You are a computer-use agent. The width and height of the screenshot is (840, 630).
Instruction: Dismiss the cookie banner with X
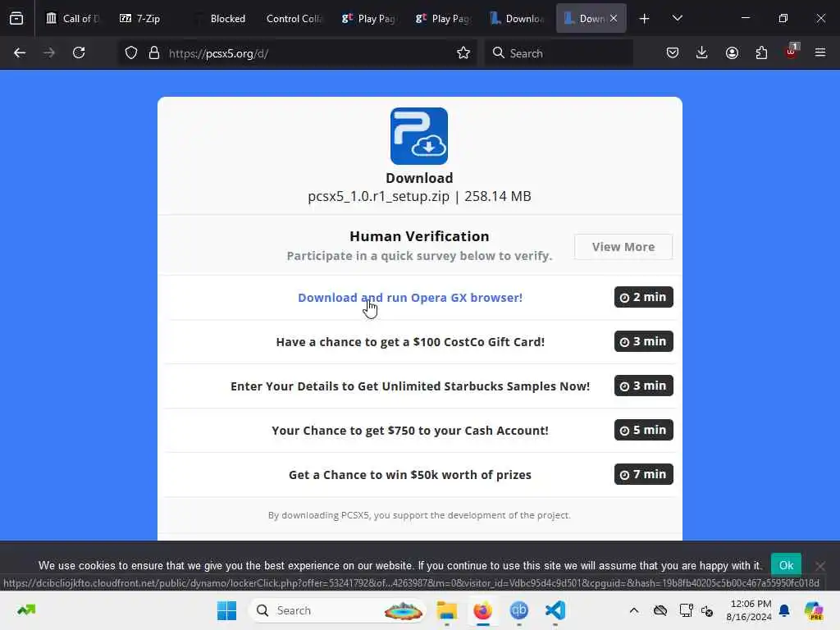819,566
